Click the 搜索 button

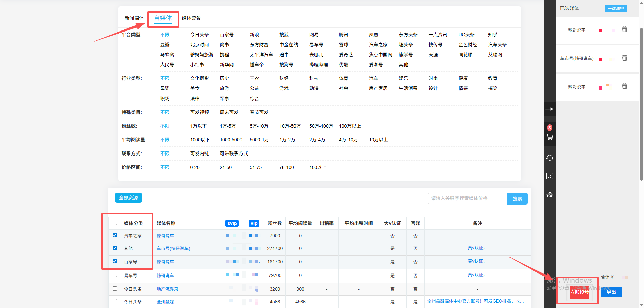517,199
